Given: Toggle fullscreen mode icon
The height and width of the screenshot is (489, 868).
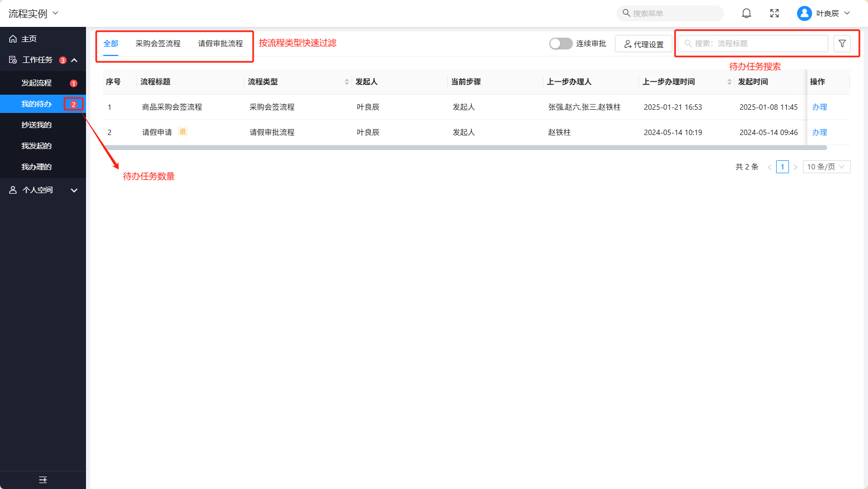Looking at the screenshot, I should pos(774,13).
